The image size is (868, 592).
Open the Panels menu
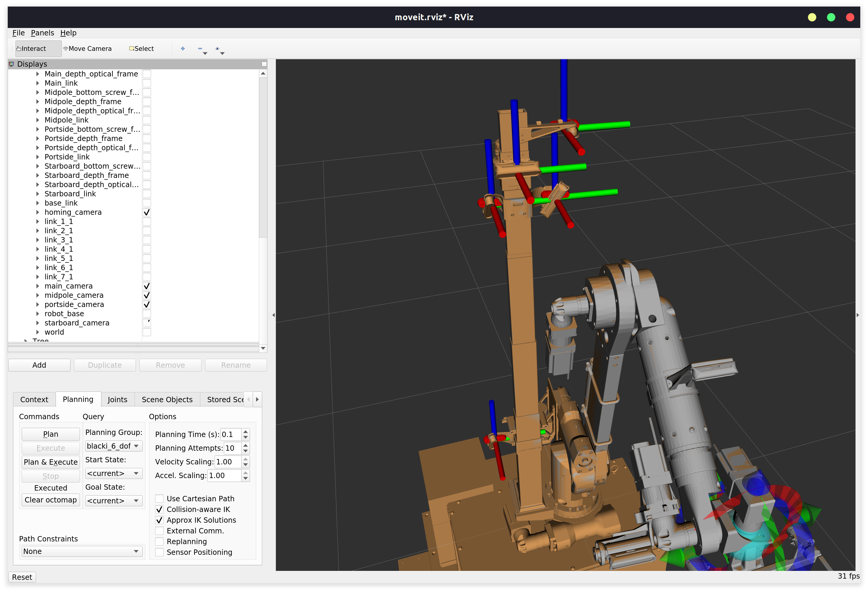[x=42, y=33]
